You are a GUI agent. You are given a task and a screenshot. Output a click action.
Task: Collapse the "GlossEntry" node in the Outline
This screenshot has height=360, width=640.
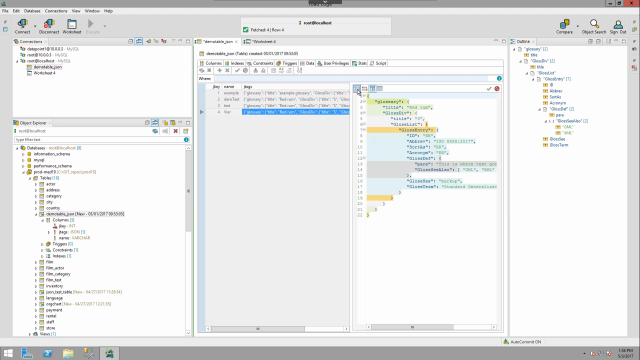coord(533,79)
